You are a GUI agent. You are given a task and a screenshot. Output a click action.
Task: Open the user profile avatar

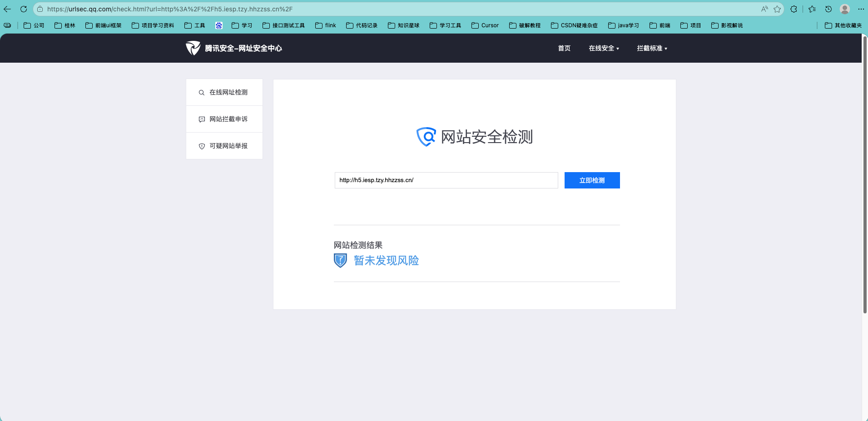[x=845, y=9]
